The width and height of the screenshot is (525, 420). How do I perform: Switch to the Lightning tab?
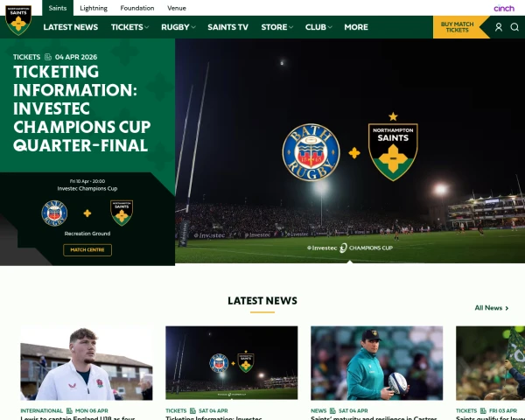coord(94,8)
